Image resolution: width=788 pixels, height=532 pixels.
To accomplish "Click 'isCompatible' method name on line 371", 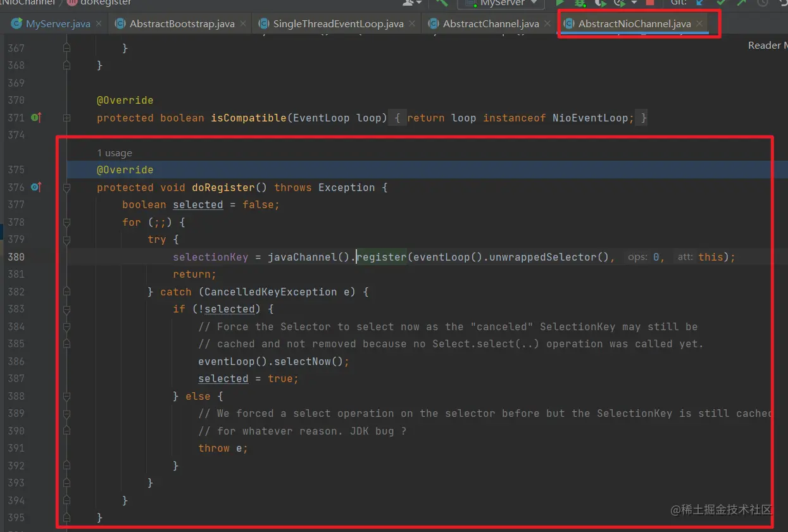I will point(249,118).
